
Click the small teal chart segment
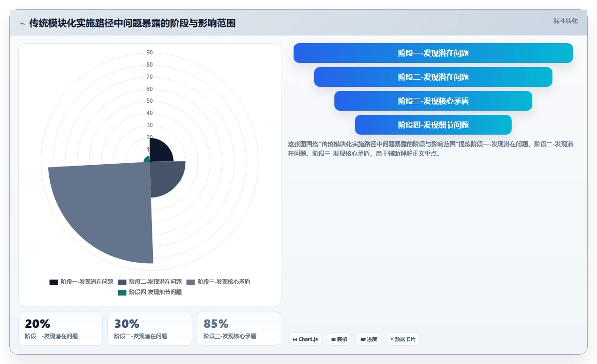pos(147,159)
